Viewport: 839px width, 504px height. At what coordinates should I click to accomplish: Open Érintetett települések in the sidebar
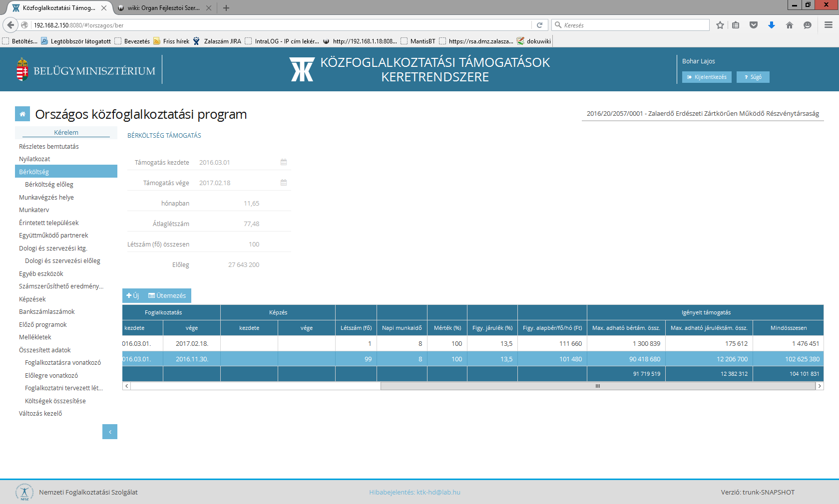coord(49,223)
